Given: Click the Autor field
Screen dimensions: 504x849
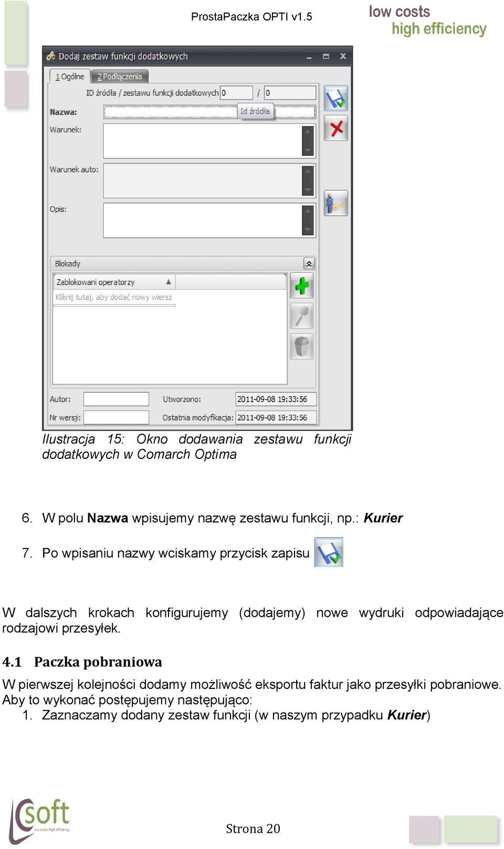Looking at the screenshot, I should tap(116, 399).
